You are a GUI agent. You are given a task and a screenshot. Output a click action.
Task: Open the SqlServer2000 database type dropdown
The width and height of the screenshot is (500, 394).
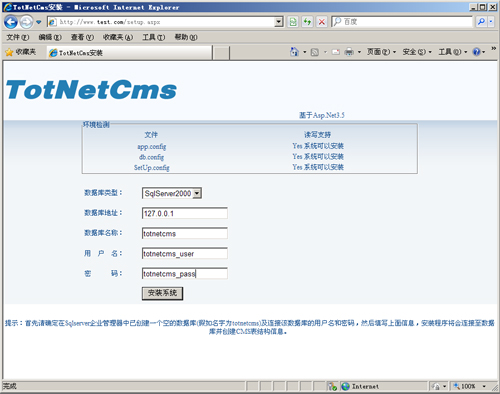coord(172,193)
